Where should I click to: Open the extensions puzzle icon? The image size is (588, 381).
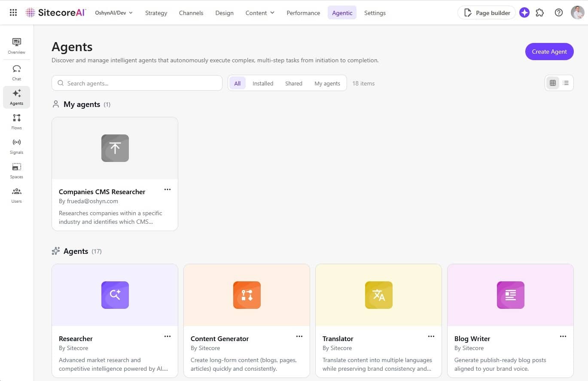(x=540, y=13)
